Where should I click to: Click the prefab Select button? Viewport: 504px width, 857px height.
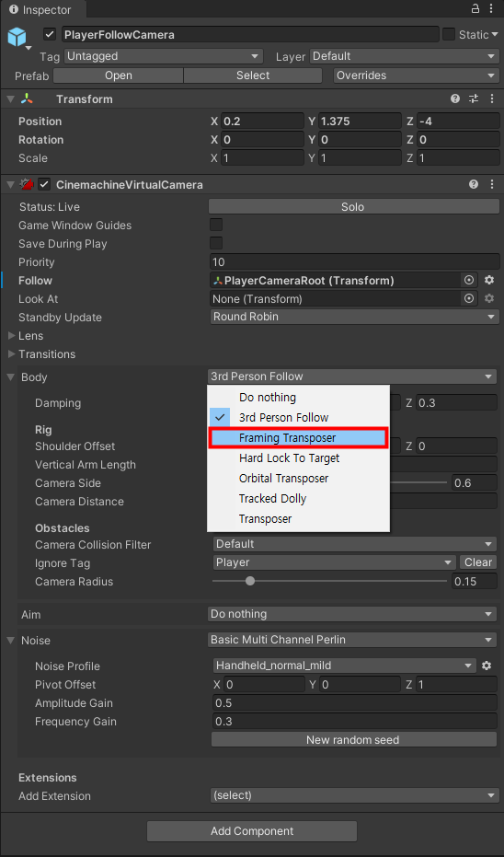[253, 75]
